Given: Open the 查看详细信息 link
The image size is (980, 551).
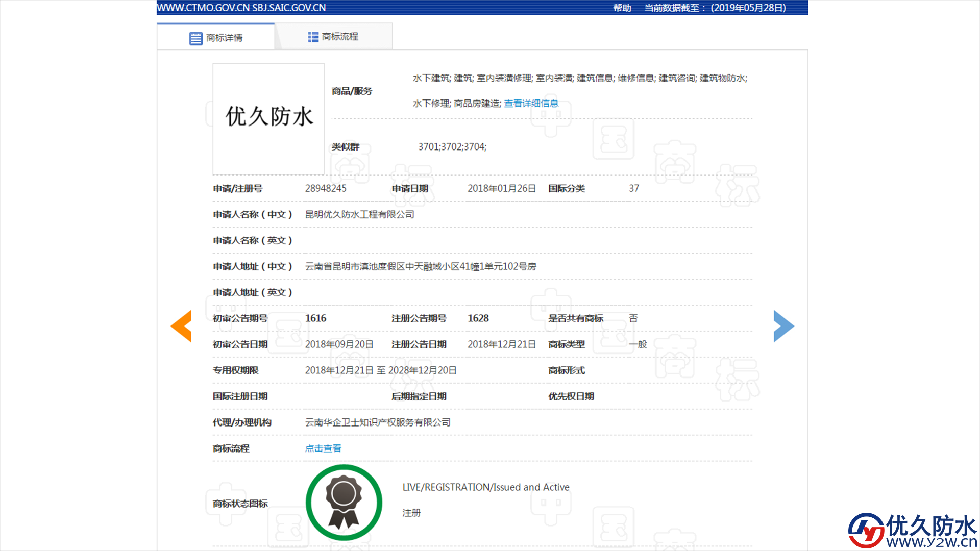Looking at the screenshot, I should coord(531,103).
